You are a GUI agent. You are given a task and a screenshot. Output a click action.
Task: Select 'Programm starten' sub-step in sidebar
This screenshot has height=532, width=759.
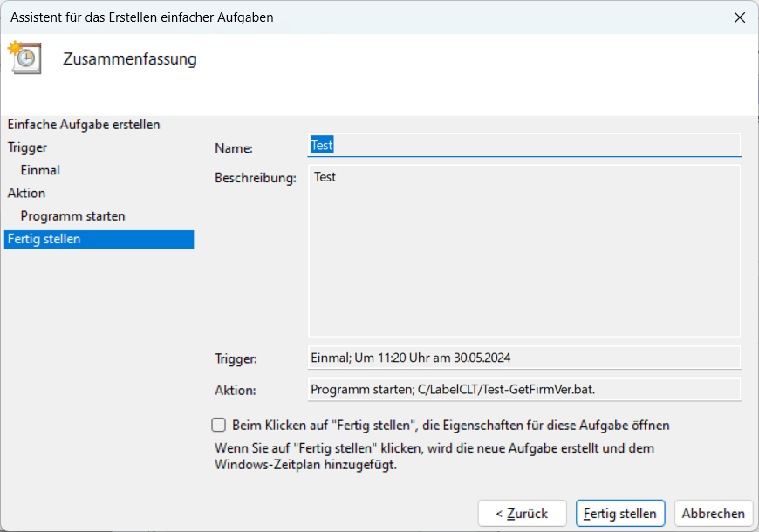point(73,215)
